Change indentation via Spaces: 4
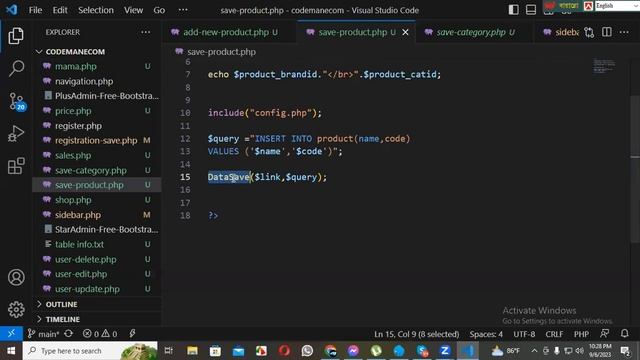Screen dimensions: 640x360 click(x=486, y=334)
